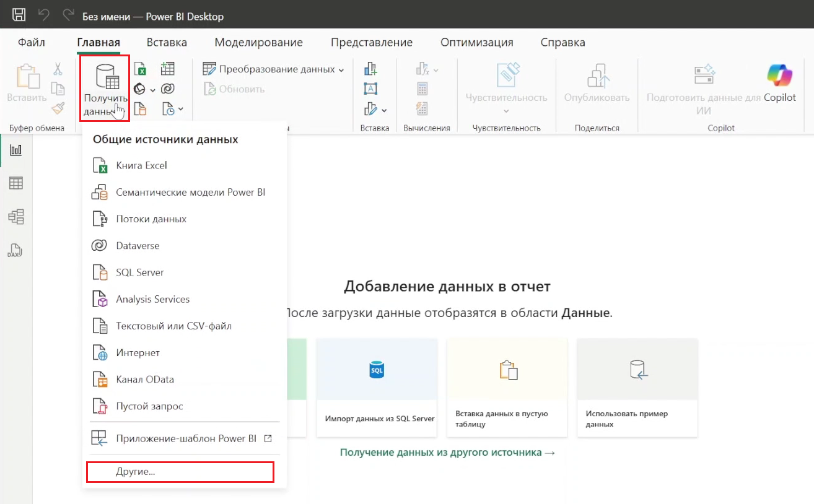Click the Получить данные database icon
Image resolution: width=814 pixels, height=504 pixels.
(106, 77)
